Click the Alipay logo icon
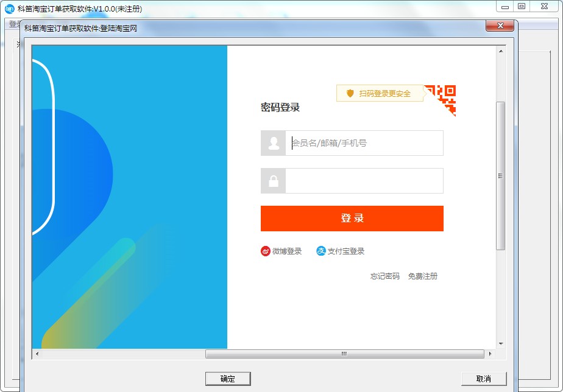Viewport: 563px width, 392px height. coord(320,251)
